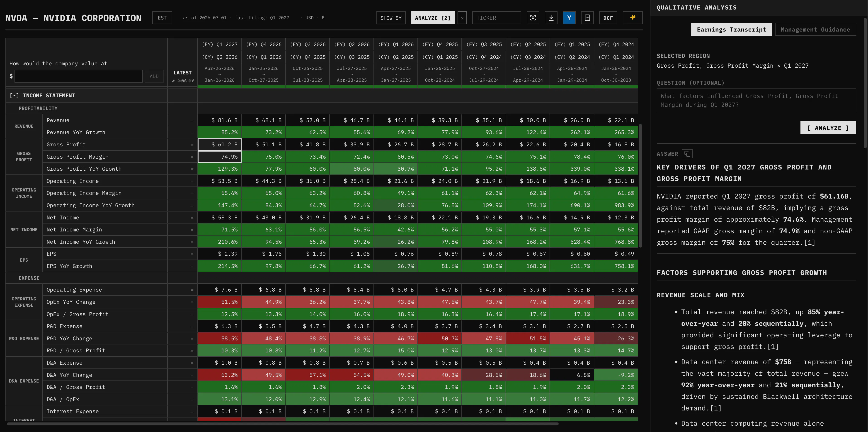Switch to the Management Guidance tab
Viewport: 868px width, 432px height.
point(815,30)
